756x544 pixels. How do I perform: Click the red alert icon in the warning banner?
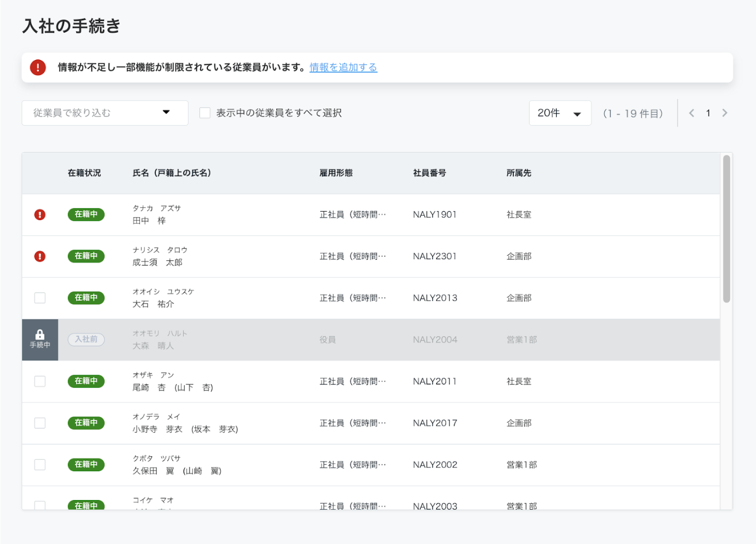tap(38, 67)
